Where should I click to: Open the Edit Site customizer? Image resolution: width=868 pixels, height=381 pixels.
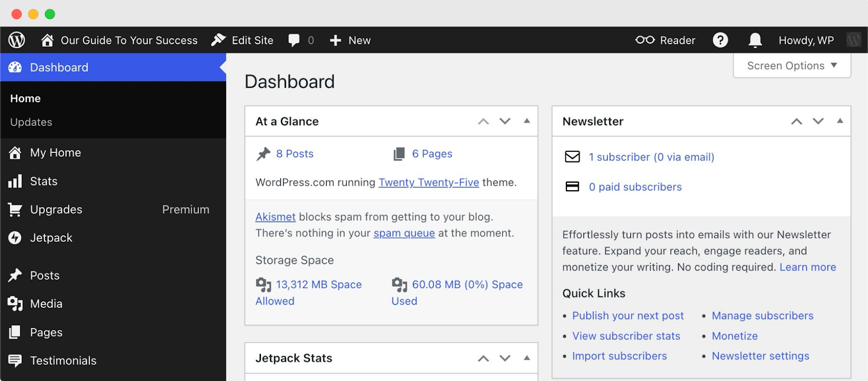pyautogui.click(x=242, y=40)
